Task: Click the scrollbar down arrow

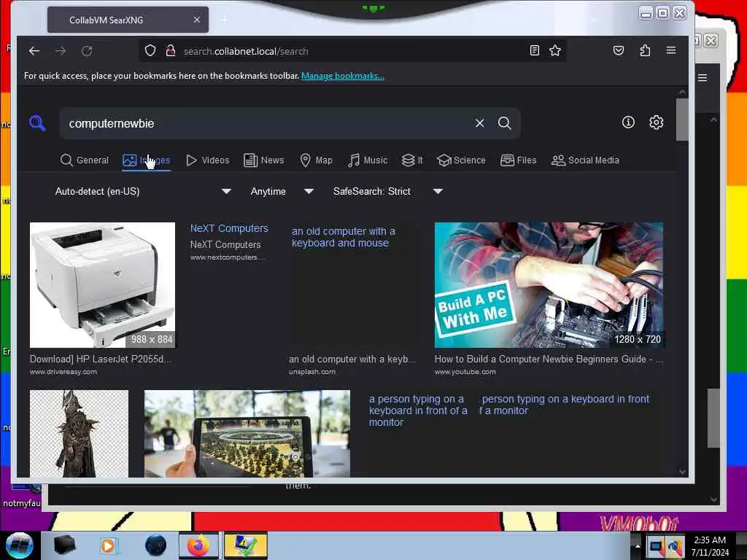Action: click(682, 472)
